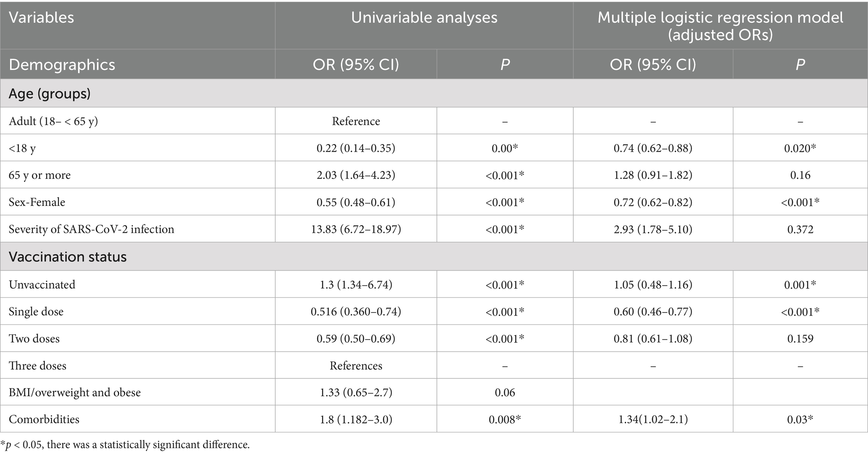Image resolution: width=868 pixels, height=455 pixels.
Task: Select the Demographics subheader cell
Action: click(x=62, y=65)
